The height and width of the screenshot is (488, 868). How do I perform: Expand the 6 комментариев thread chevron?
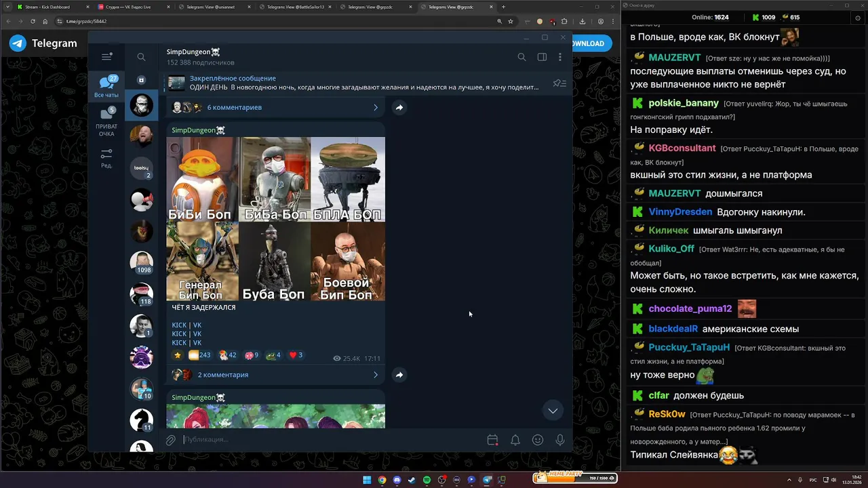tap(376, 107)
